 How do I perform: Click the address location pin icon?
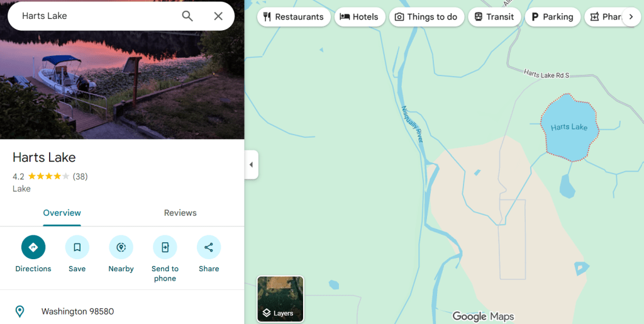20,311
